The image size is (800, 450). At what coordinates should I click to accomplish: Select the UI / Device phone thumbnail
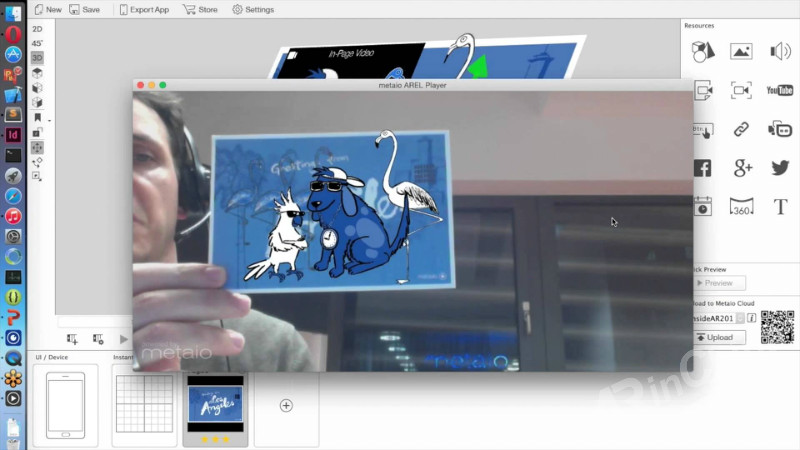point(65,405)
